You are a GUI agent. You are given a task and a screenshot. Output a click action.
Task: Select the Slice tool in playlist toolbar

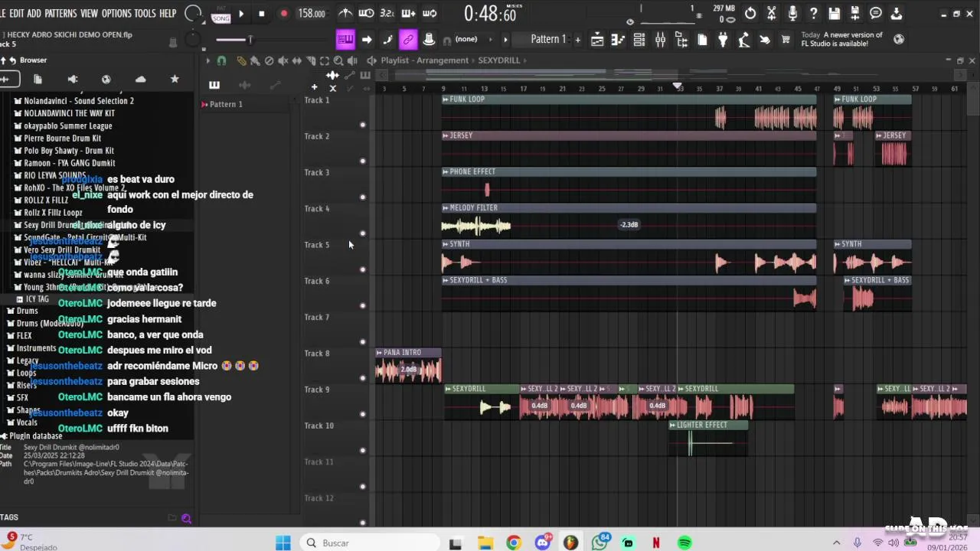click(311, 60)
